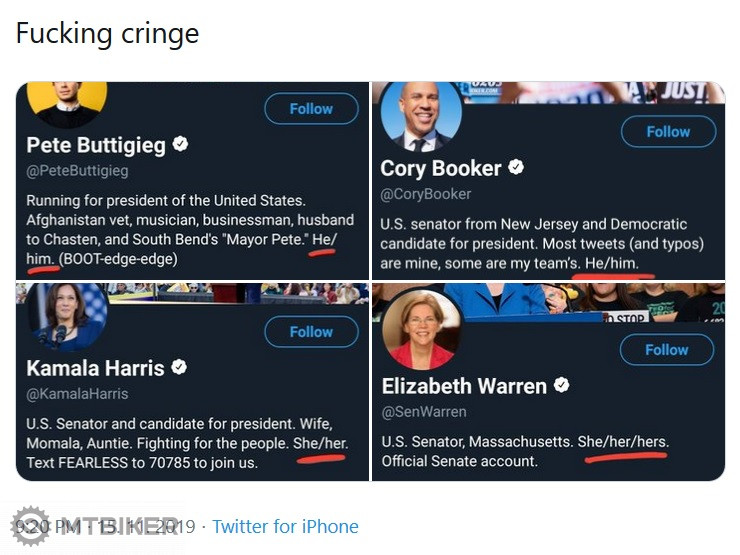Open Elizabeth Warren's profile photo

pos(420,331)
